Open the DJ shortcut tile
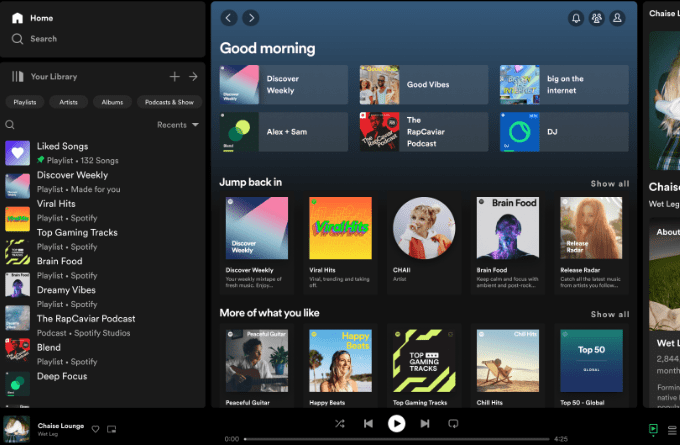This screenshot has width=680, height=445. tap(564, 132)
